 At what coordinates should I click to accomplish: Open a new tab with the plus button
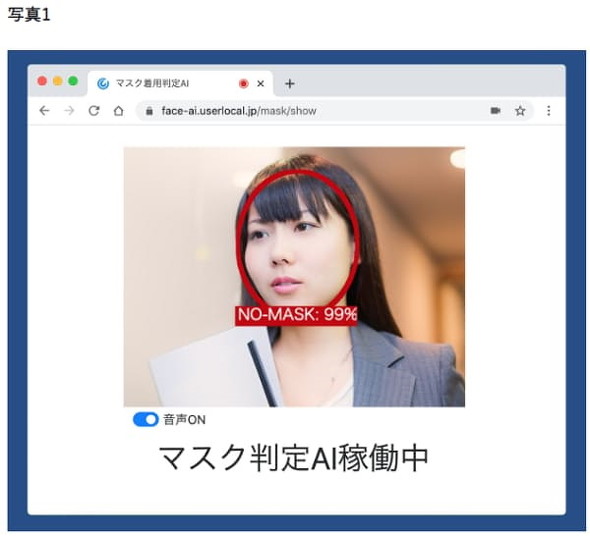point(289,84)
